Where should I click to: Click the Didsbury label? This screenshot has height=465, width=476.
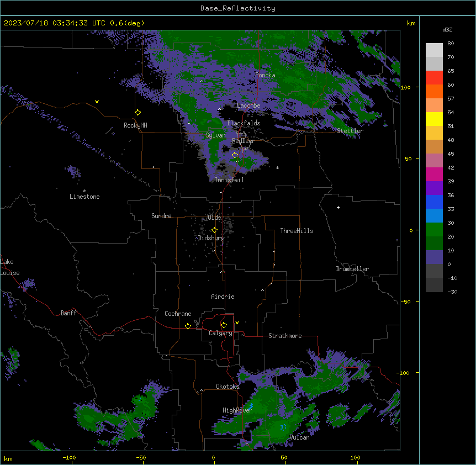pyautogui.click(x=211, y=238)
